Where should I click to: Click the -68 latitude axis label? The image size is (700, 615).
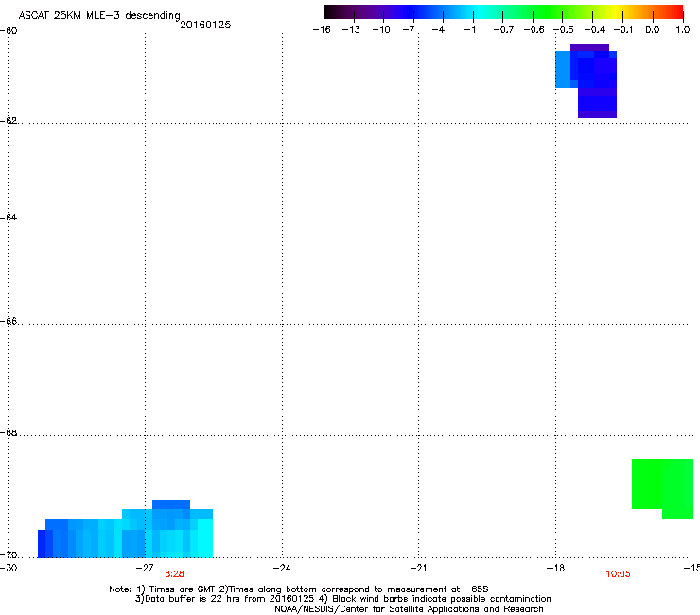tap(9, 432)
